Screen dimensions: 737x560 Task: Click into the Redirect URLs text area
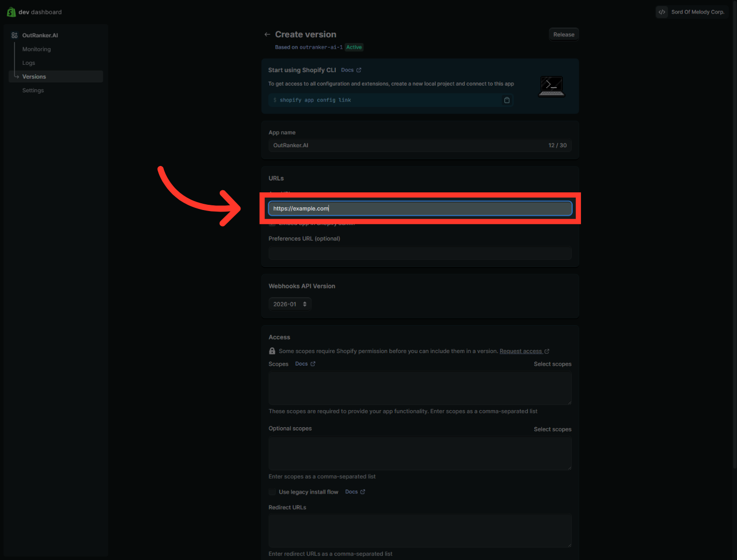pos(420,531)
